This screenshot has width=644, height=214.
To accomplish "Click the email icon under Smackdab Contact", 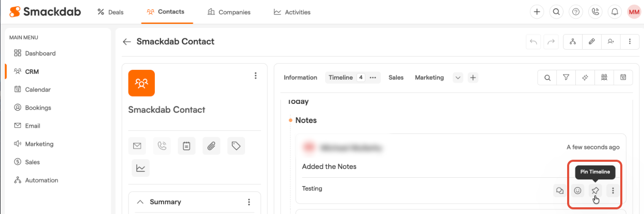I will coord(137,146).
